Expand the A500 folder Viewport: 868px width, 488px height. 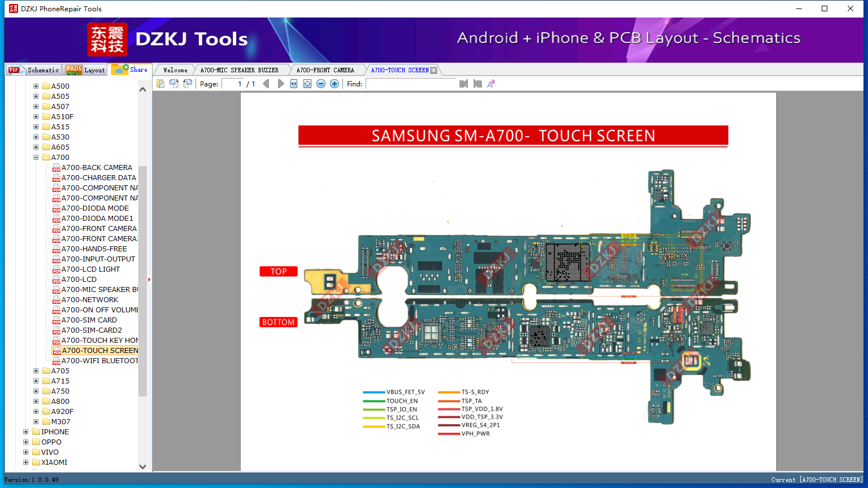pyautogui.click(x=36, y=86)
